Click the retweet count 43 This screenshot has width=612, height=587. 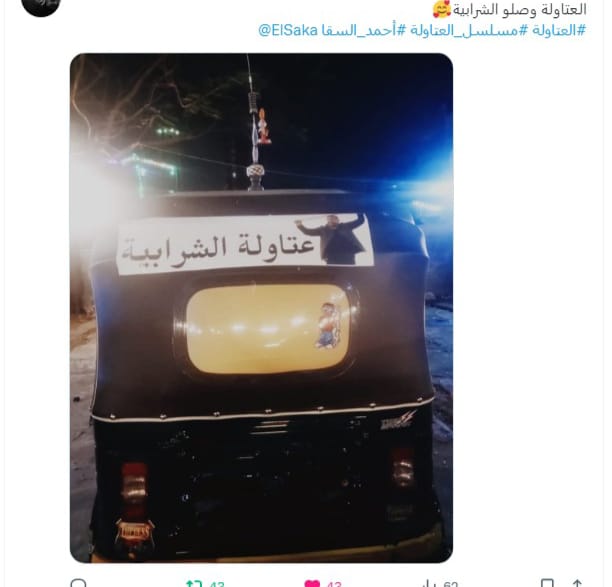(217, 584)
